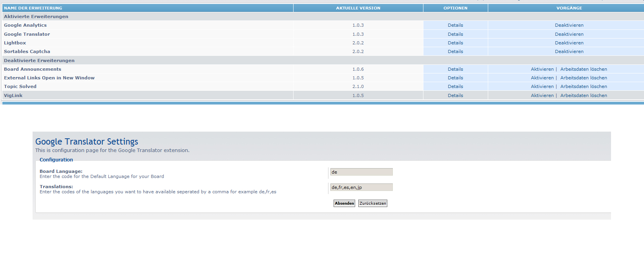Open Details for Google Translator

pyautogui.click(x=455, y=34)
